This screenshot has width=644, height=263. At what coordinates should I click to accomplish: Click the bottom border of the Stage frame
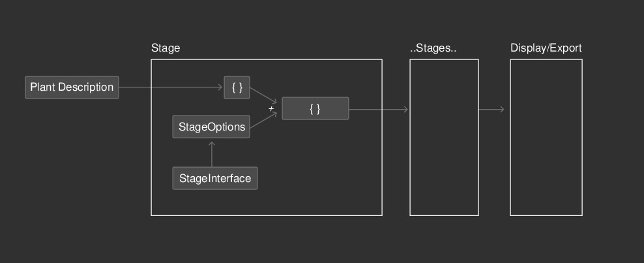(x=267, y=215)
